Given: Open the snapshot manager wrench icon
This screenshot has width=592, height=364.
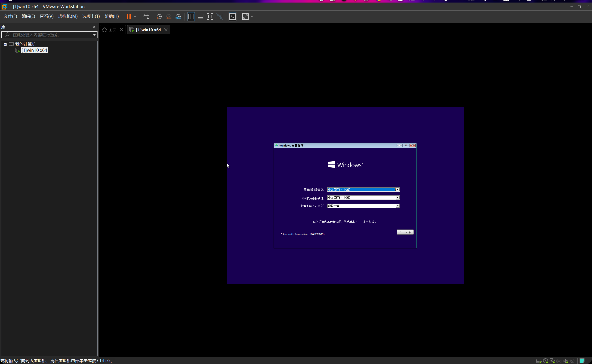Looking at the screenshot, I should point(178,16).
